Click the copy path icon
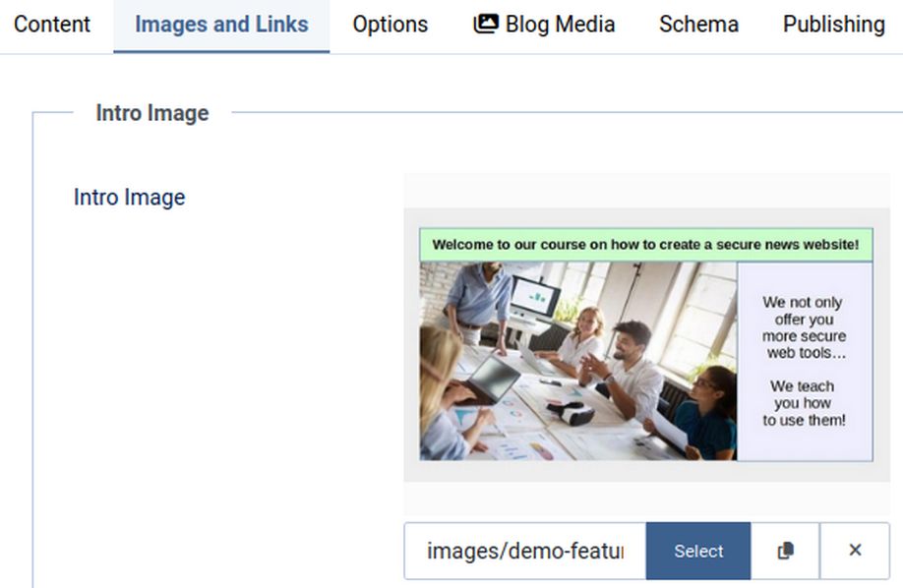Screen dimensions: 903x588 [x=785, y=552]
